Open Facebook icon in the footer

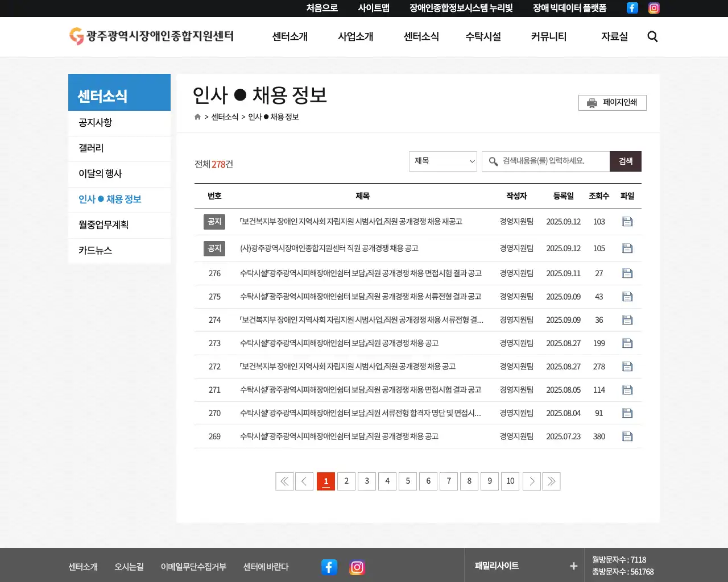(329, 567)
